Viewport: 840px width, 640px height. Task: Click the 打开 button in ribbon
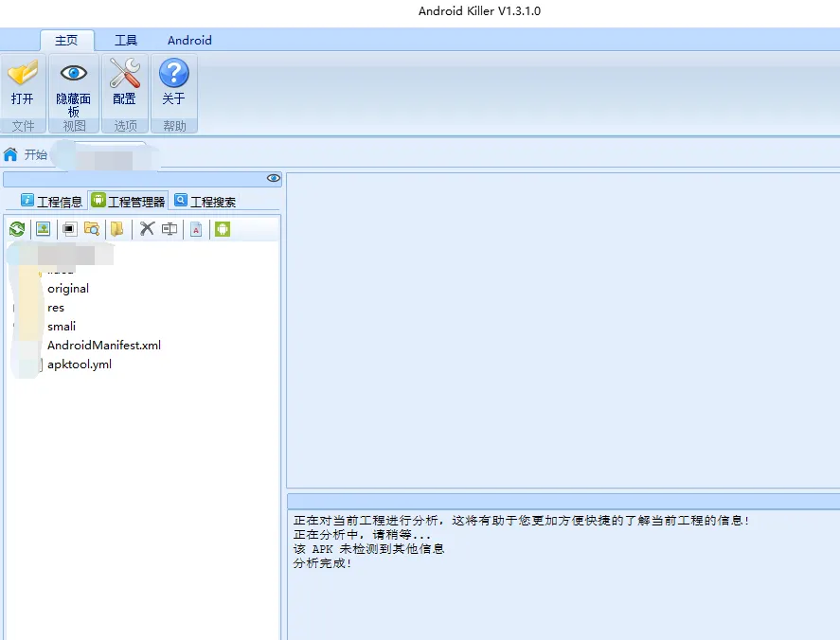[x=23, y=85]
